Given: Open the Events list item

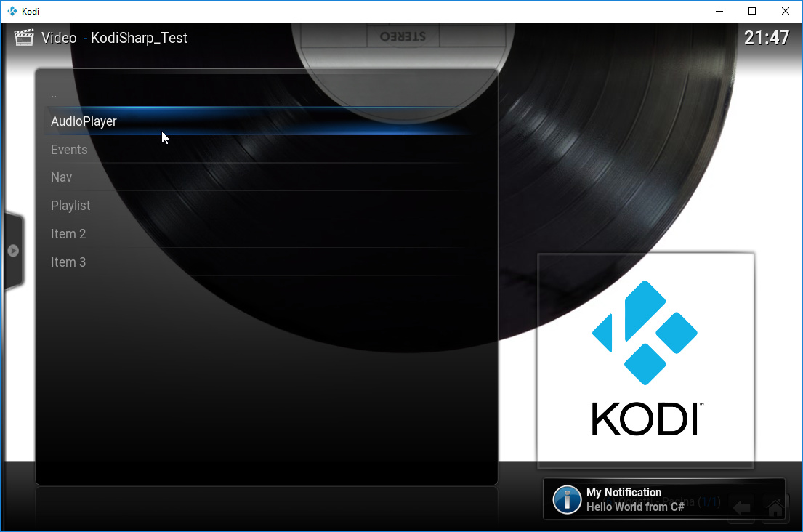Looking at the screenshot, I should 261,150.
